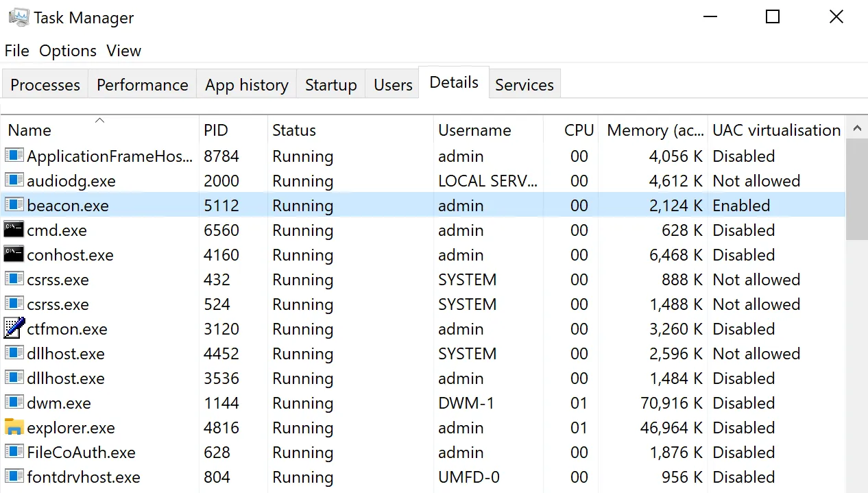Select the ctfmon.exe process name
868x493 pixels.
click(x=67, y=328)
